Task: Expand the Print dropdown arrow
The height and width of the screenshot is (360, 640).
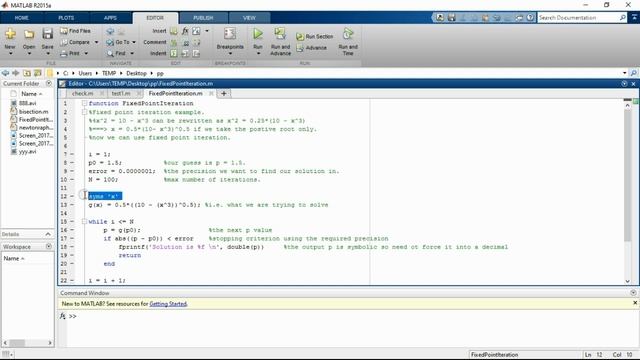Action: tap(86, 53)
